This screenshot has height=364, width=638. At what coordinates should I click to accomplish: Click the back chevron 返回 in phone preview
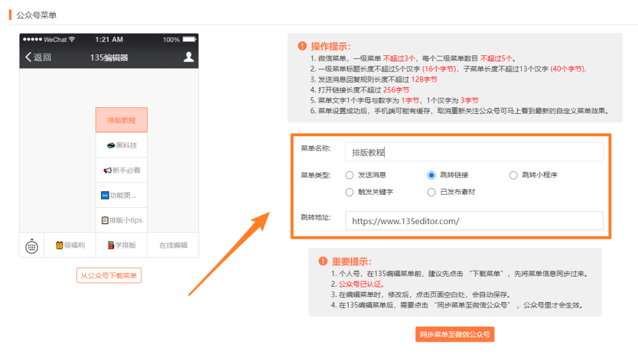tap(38, 57)
